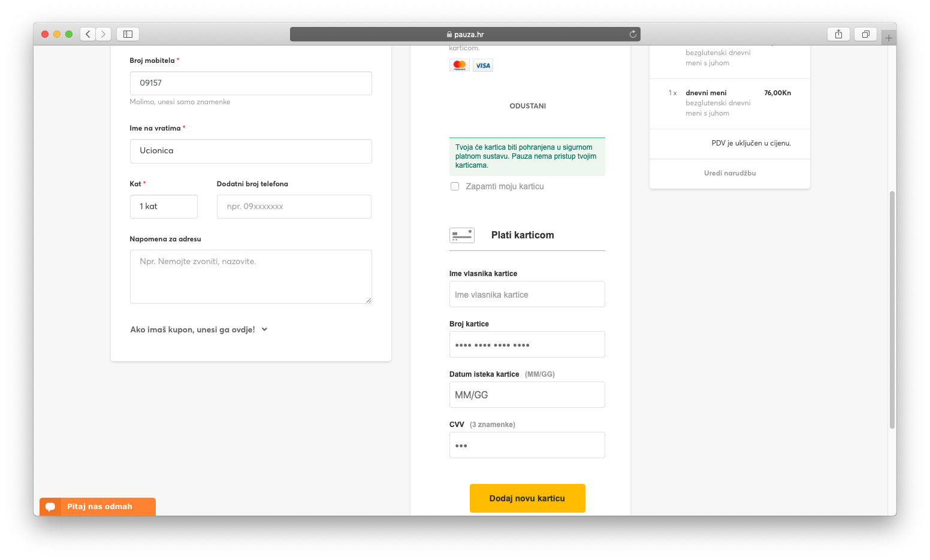Viewport: 930px width, 560px height.
Task: Focus the Broj mobitela input field
Action: click(x=250, y=83)
